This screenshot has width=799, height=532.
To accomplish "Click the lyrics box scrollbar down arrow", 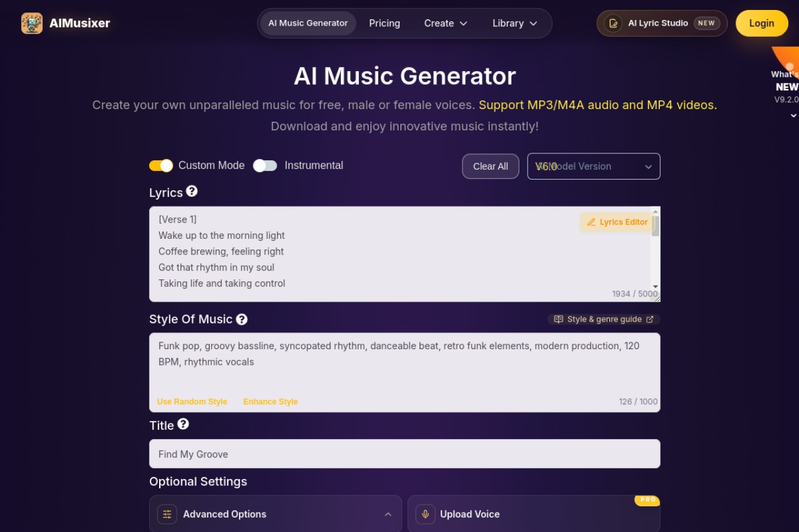I will point(655,286).
